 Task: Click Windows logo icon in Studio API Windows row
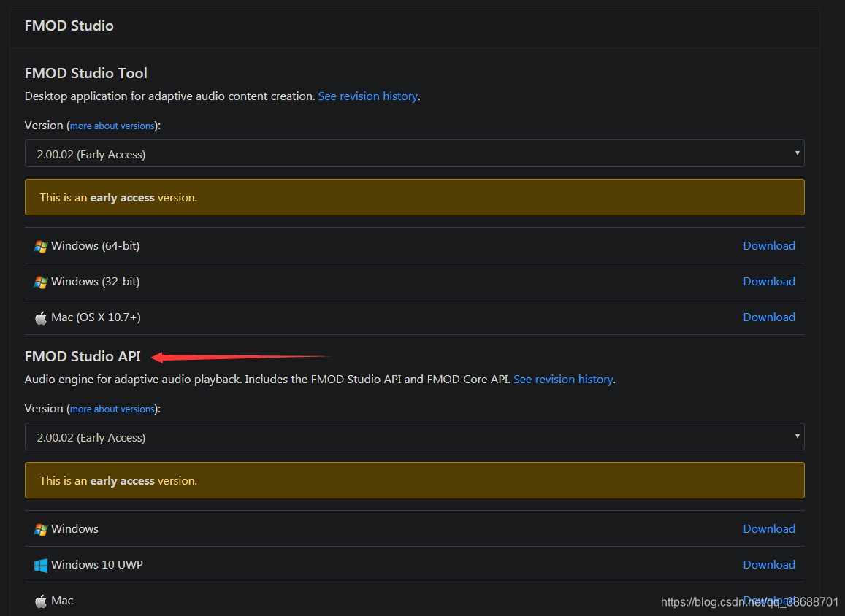coord(40,530)
